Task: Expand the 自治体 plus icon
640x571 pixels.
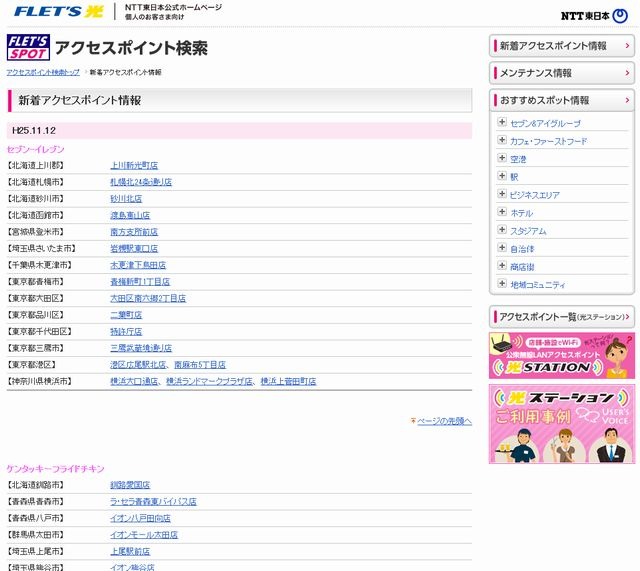Action: (x=502, y=248)
